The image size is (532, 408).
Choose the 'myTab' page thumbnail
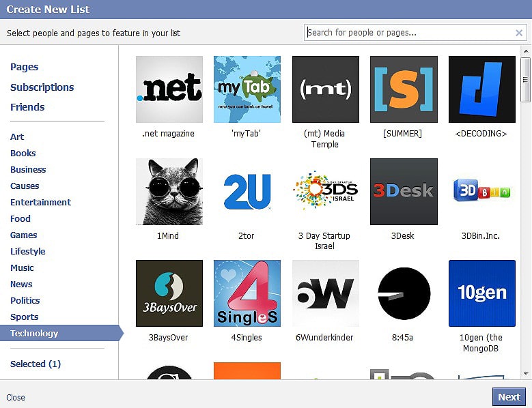pos(247,89)
